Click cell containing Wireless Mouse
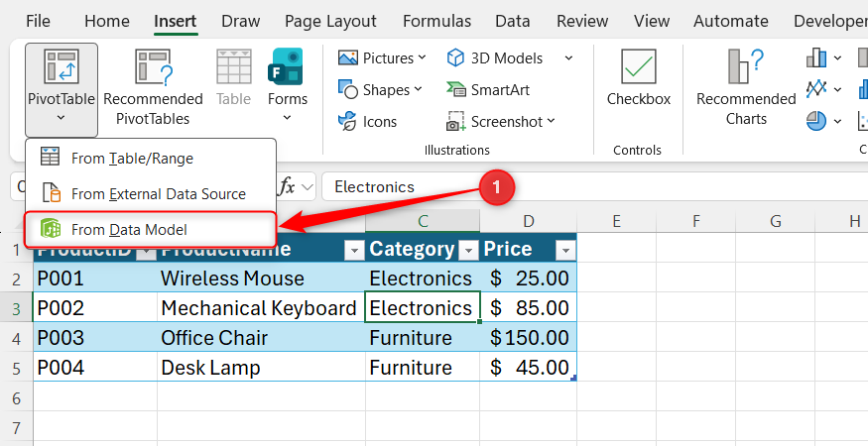This screenshot has width=868, height=446. (x=261, y=279)
